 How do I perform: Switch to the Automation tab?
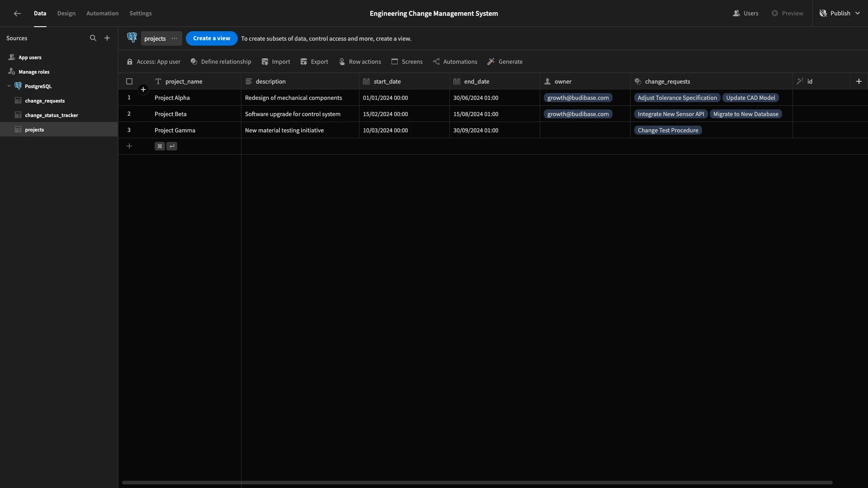click(x=103, y=14)
